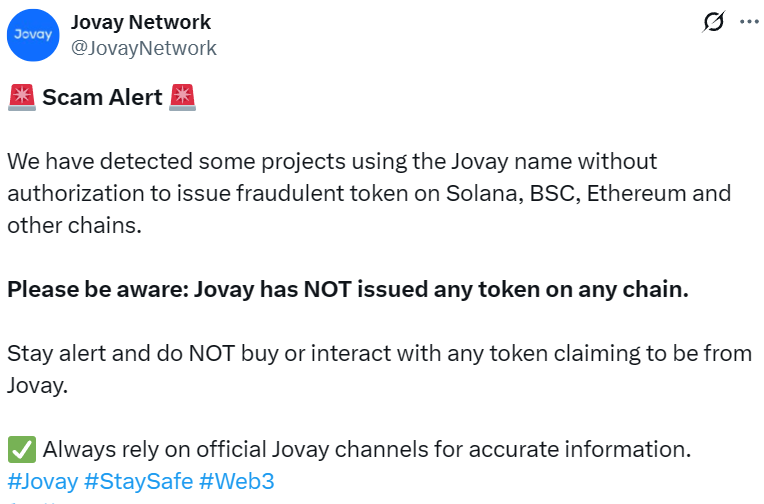
Task: Click the Jovay Network profile avatar
Action: [32, 35]
